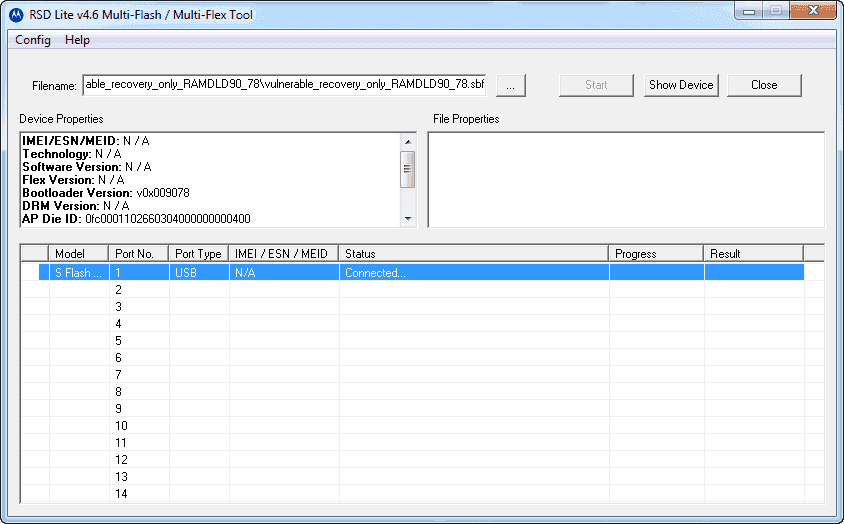Select port number 6 row
The width and height of the screenshot is (844, 524).
point(421,358)
